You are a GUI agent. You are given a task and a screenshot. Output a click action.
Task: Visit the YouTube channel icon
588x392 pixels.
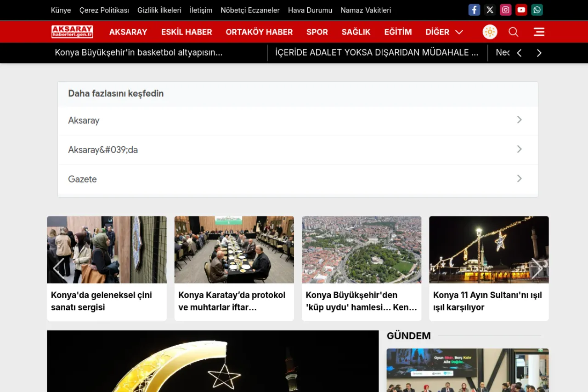[521, 10]
